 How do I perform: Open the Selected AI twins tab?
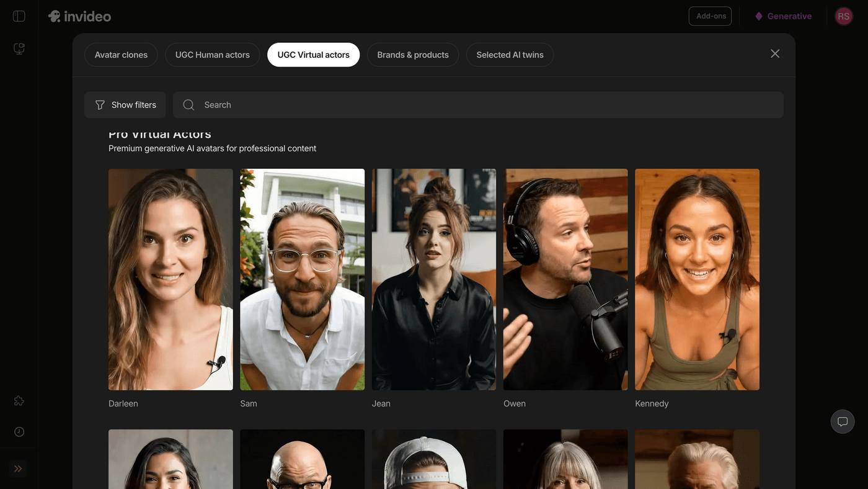pyautogui.click(x=510, y=55)
